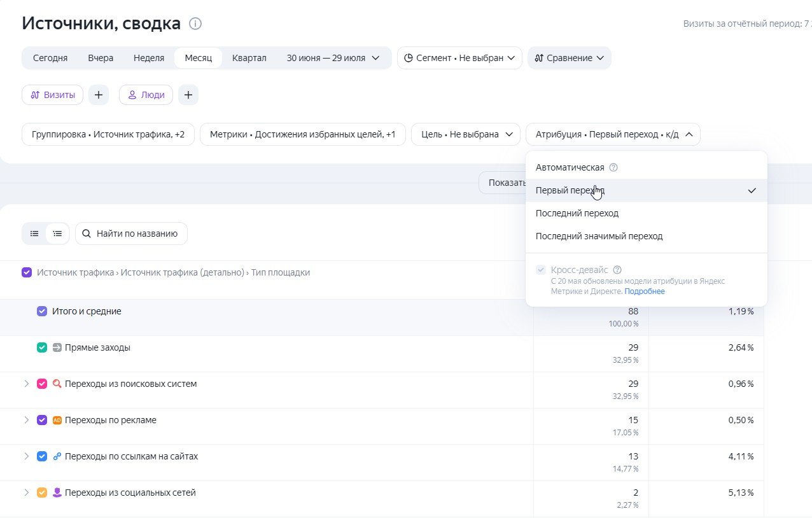Click the Группировка • Источник трафика button
Viewport: 812px width, 518px height.
point(108,134)
